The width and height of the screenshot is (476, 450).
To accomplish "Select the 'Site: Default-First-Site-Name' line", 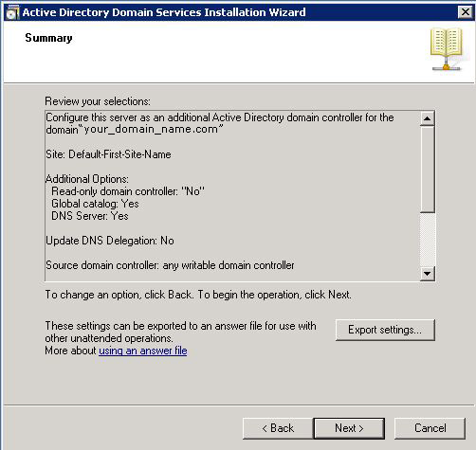I will [108, 154].
